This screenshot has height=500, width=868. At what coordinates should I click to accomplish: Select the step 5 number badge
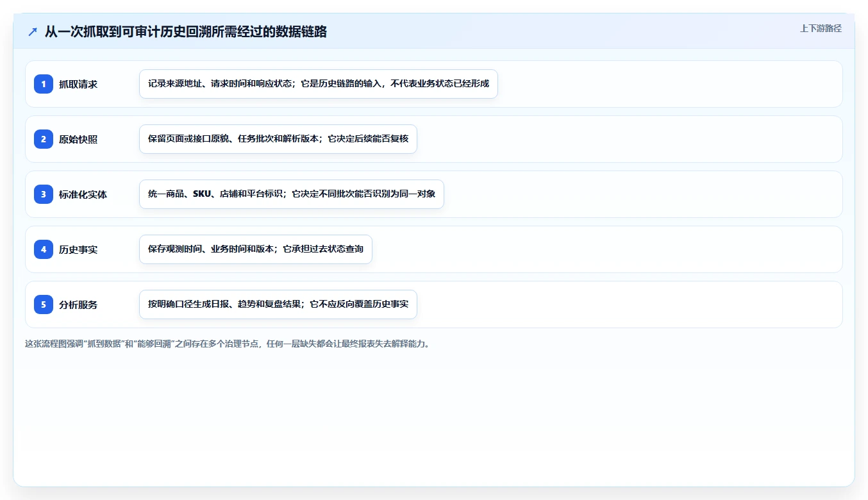click(44, 304)
